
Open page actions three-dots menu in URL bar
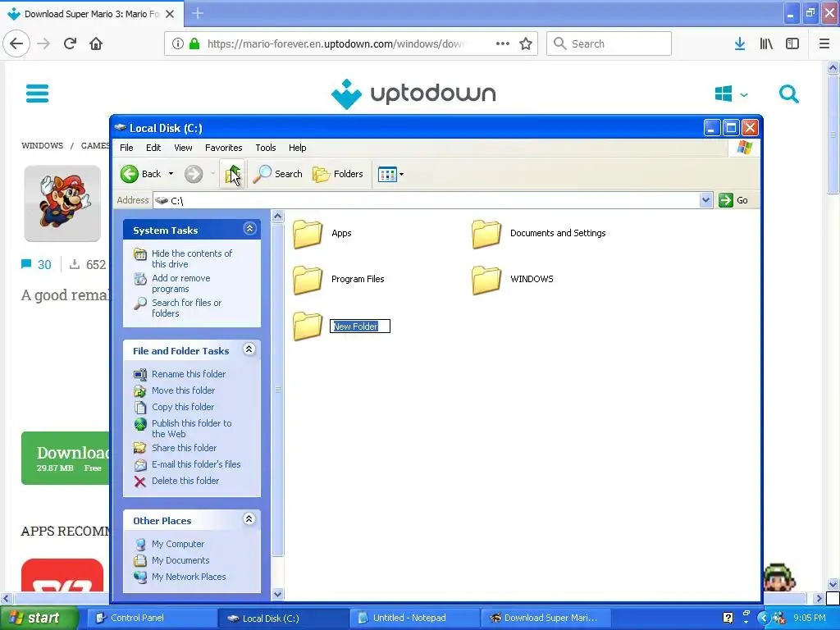(503, 43)
